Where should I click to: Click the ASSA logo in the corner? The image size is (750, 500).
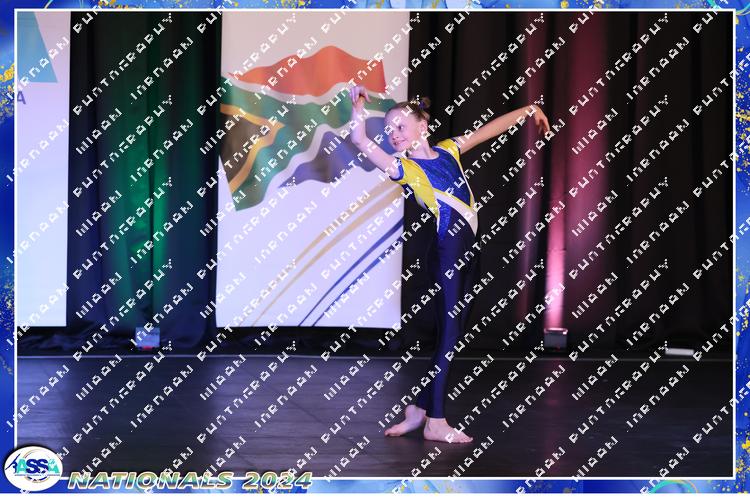[32, 467]
